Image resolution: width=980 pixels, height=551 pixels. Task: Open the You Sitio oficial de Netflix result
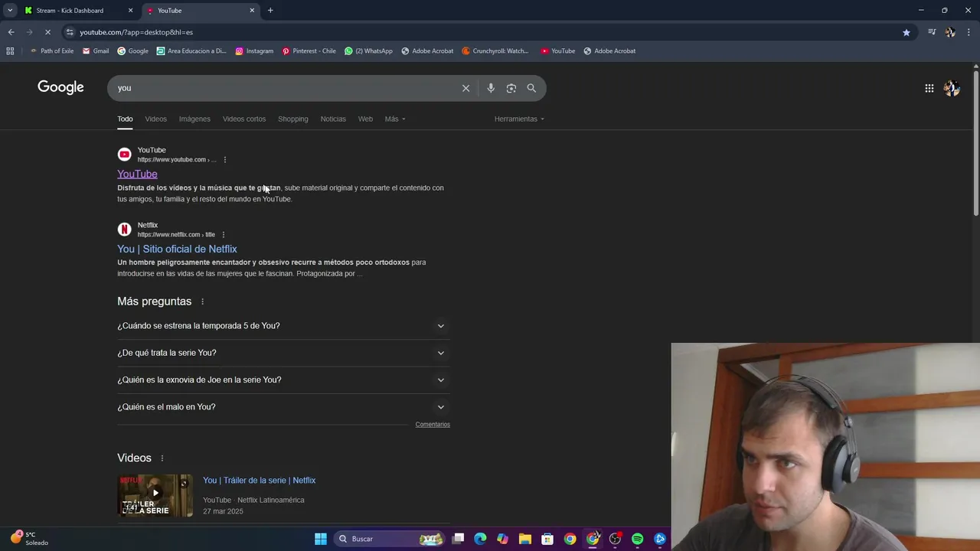click(177, 249)
